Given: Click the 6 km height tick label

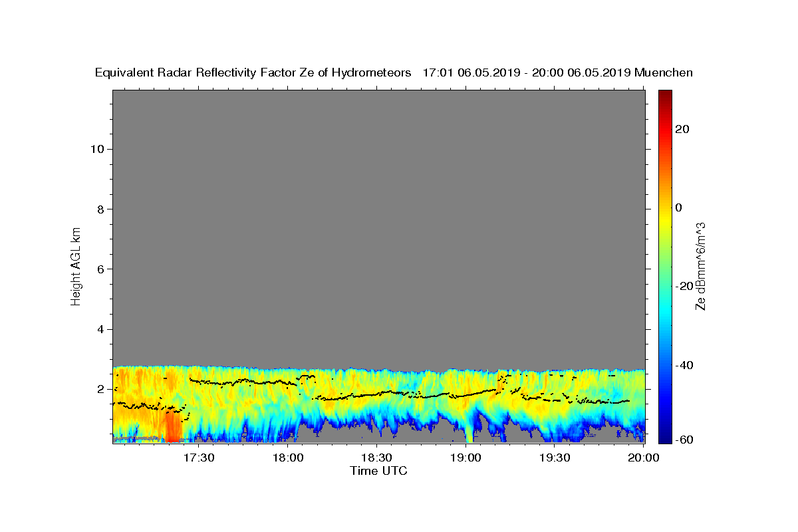Looking at the screenshot, I should [100, 269].
